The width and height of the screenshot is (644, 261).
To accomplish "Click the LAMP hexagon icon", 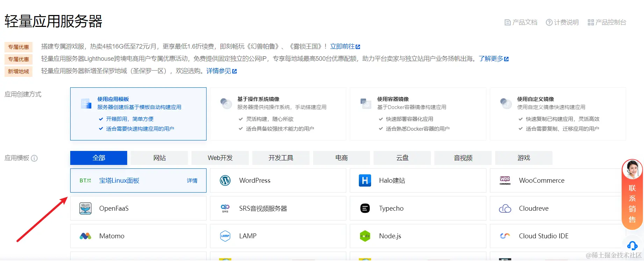I will [x=225, y=236].
